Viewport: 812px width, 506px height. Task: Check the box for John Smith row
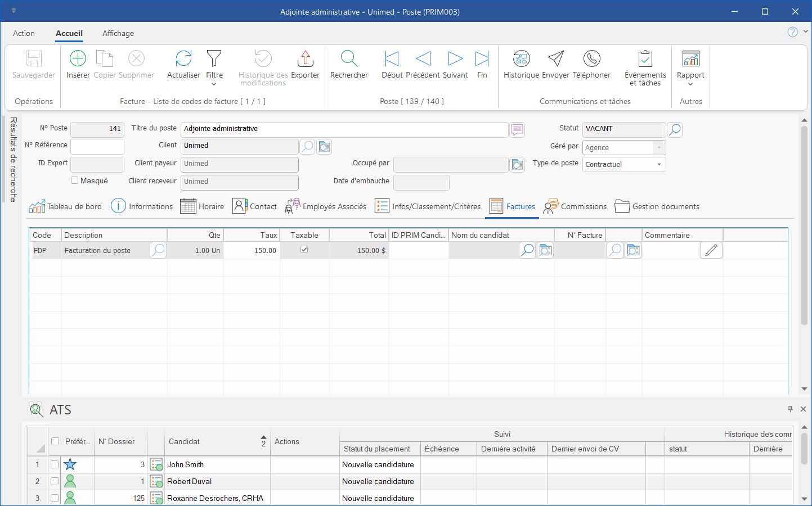pos(55,464)
